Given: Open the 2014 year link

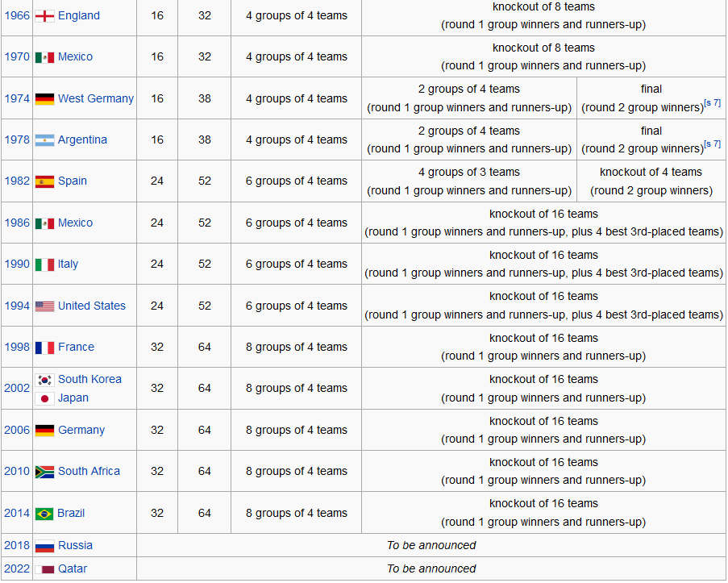Looking at the screenshot, I should [17, 513].
